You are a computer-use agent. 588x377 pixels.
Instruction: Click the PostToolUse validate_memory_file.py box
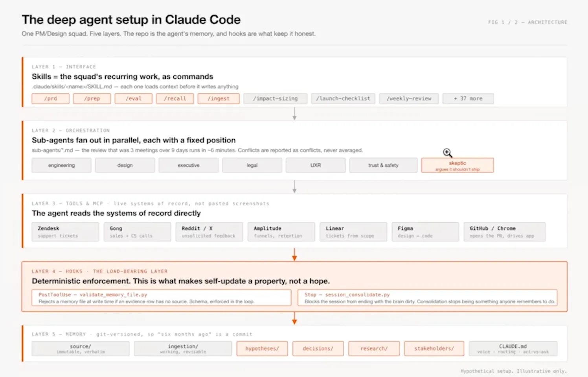[x=162, y=298]
